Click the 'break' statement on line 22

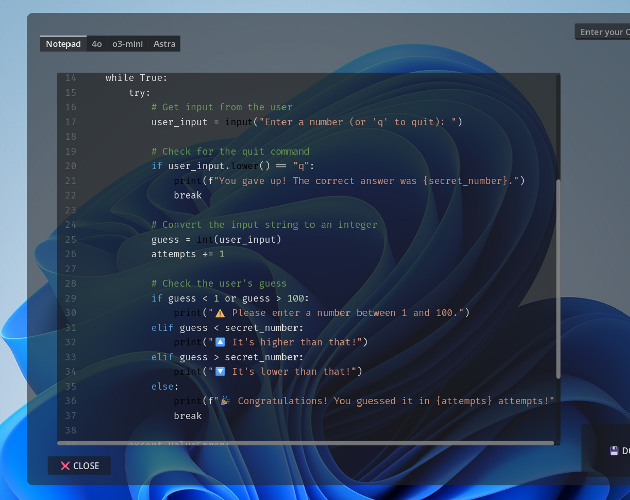(x=188, y=195)
